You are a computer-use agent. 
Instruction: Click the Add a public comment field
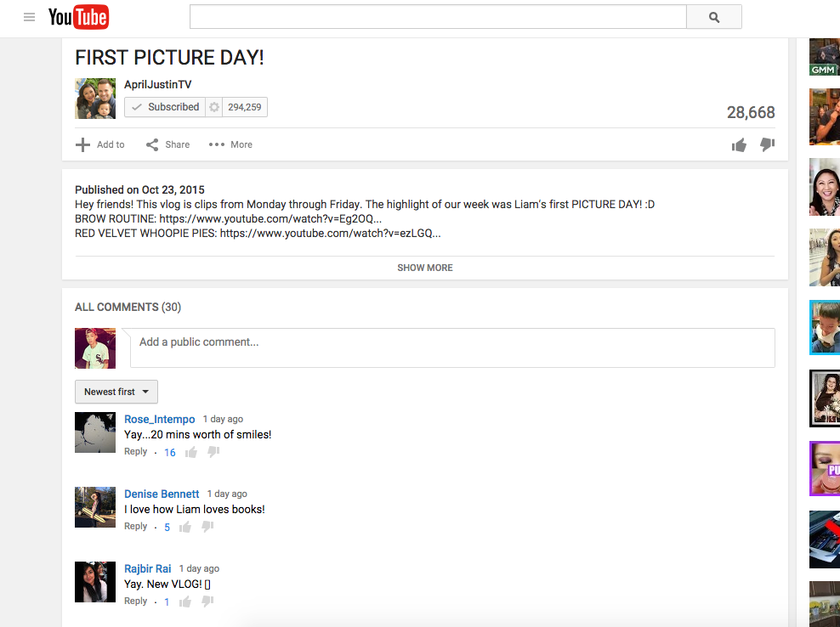coord(452,348)
